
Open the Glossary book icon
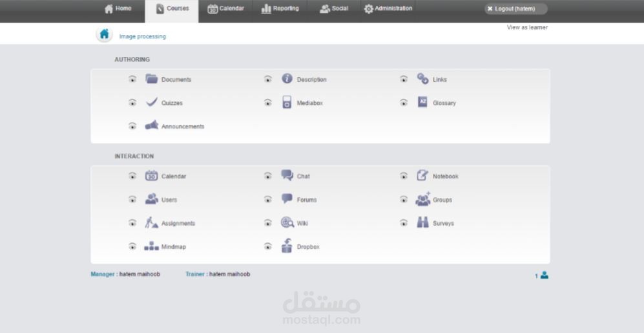422,102
